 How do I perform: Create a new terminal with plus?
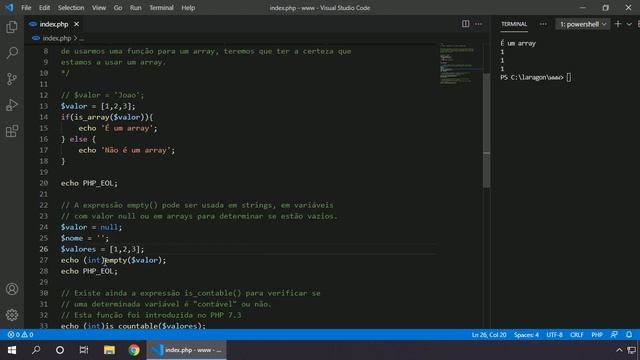[618, 24]
